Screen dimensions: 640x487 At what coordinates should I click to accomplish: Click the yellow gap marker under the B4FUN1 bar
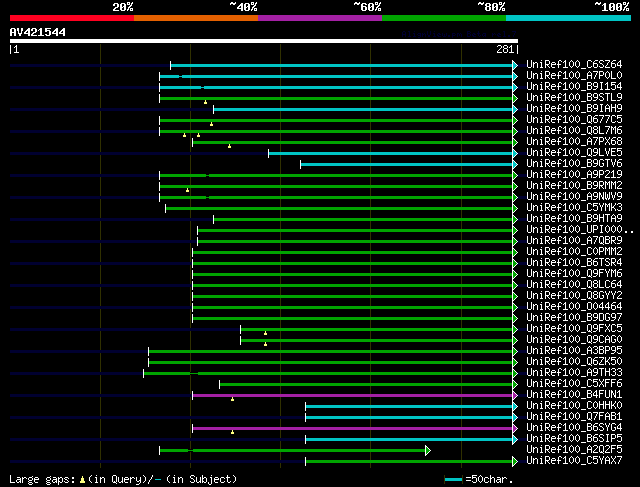[232, 399]
